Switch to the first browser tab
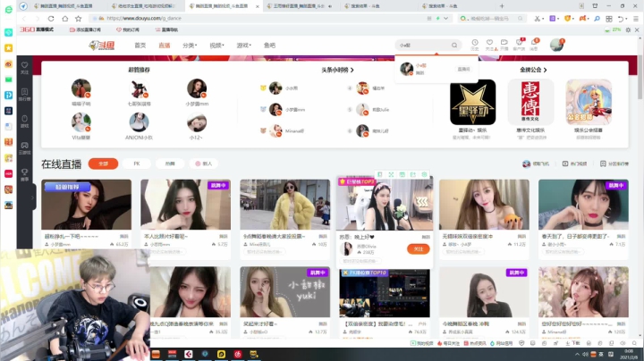The width and height of the screenshot is (644, 361). point(65,6)
